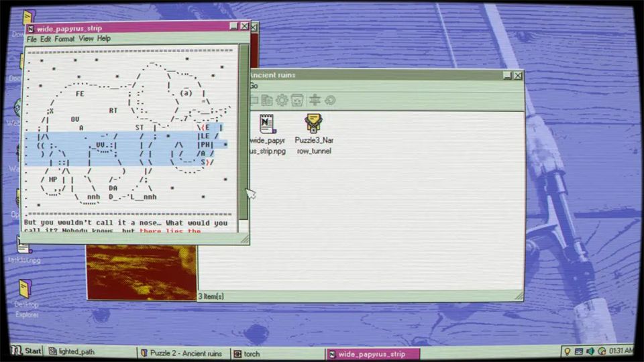Minimize the Ancient ruins window

(x=507, y=76)
